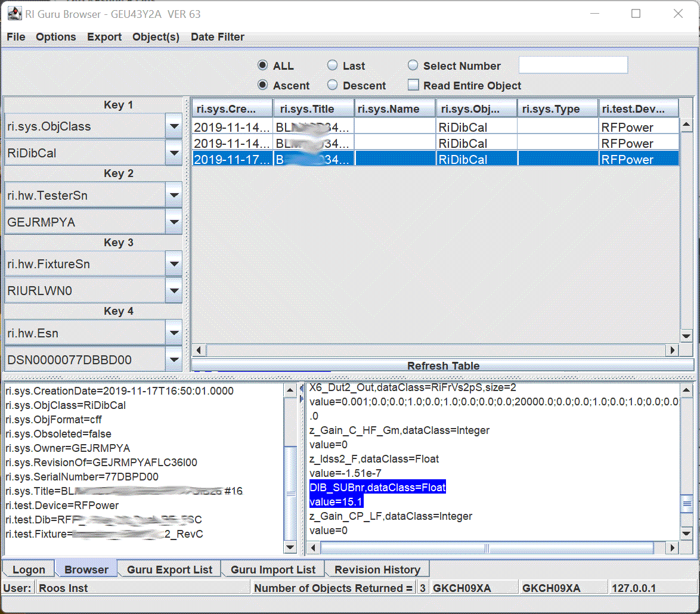The height and width of the screenshot is (614, 700).
Task: Click the data pane scroll left arrow
Action: [x=314, y=547]
